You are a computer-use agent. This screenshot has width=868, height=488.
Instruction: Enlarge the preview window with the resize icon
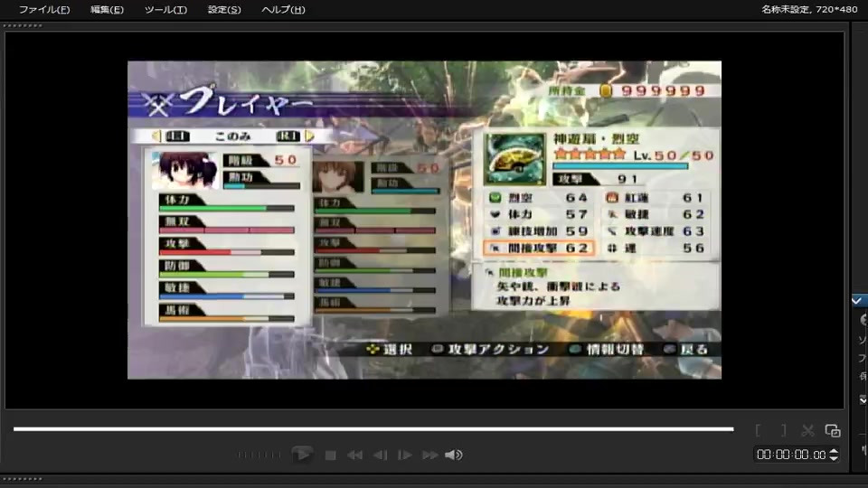(x=833, y=430)
